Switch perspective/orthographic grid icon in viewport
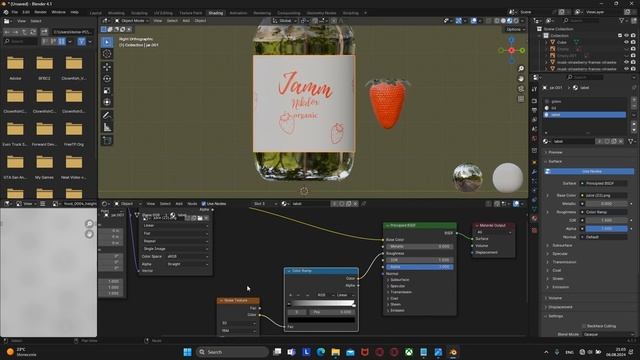 (521, 99)
